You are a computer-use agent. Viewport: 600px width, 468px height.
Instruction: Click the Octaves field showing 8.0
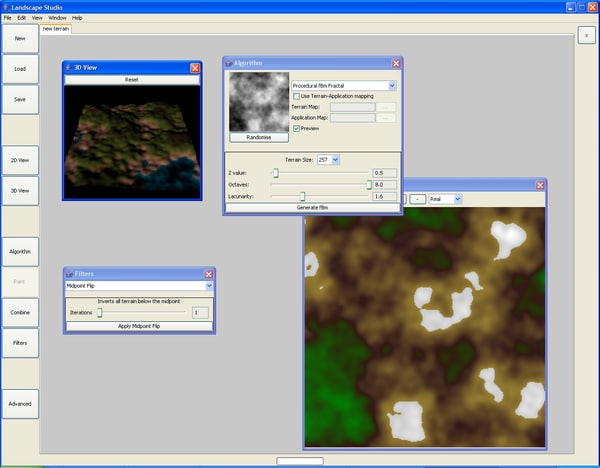click(x=385, y=185)
